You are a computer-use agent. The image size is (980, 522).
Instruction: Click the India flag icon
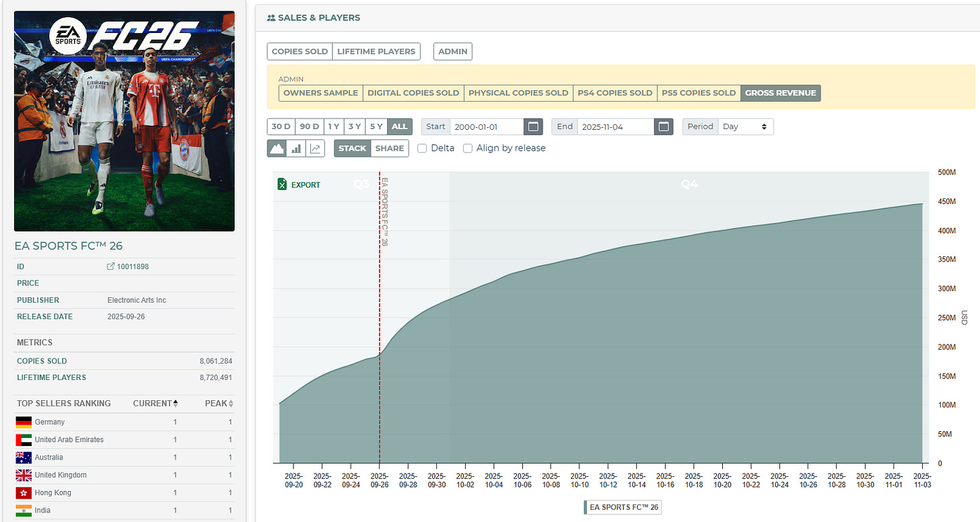pyautogui.click(x=24, y=510)
